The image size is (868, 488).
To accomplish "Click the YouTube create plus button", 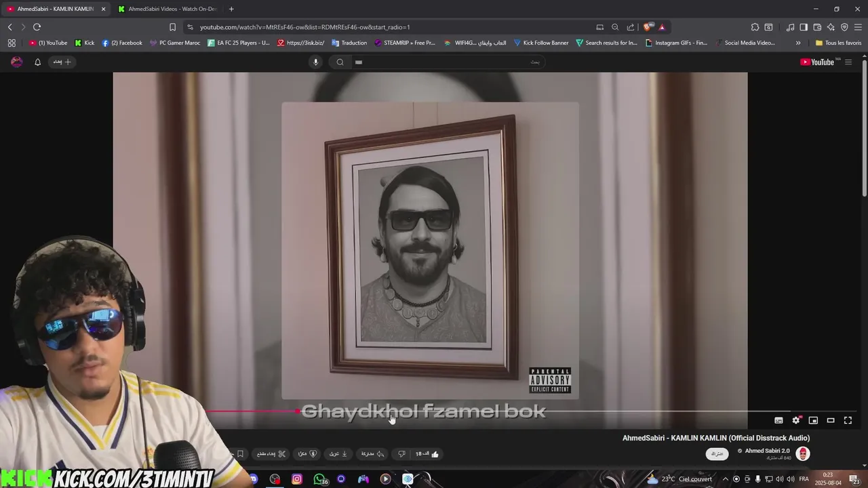I will tap(62, 62).
